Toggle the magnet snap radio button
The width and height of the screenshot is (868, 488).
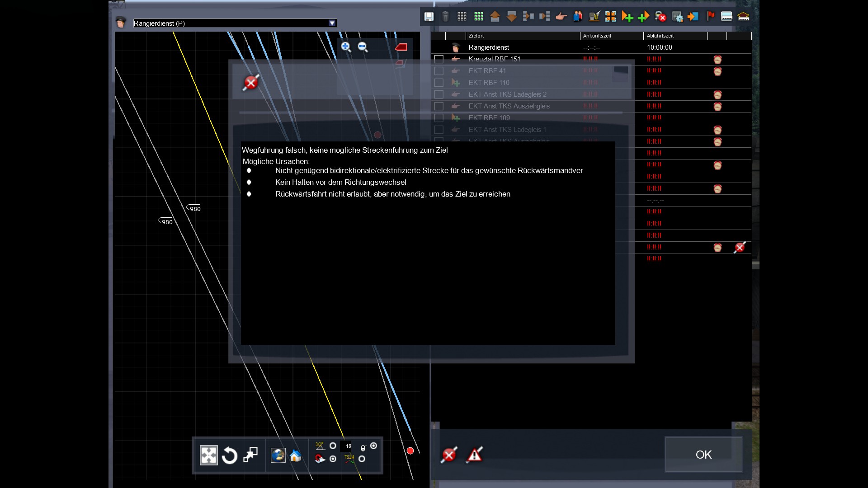coord(333,459)
